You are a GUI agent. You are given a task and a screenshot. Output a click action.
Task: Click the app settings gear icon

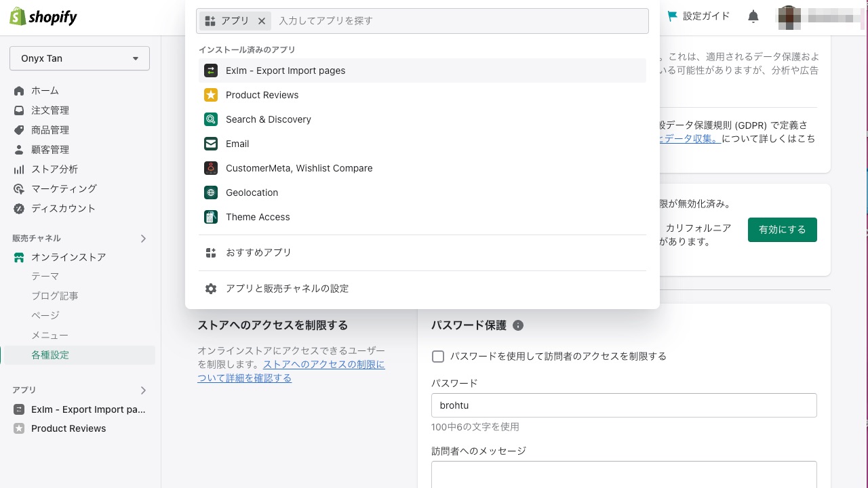click(x=211, y=289)
